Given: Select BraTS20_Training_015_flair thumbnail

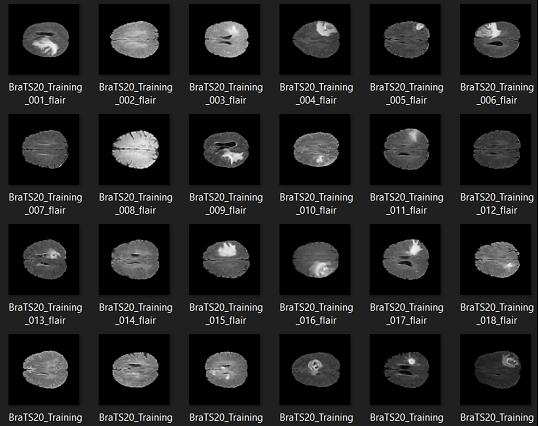Looking at the screenshot, I should point(224,260).
